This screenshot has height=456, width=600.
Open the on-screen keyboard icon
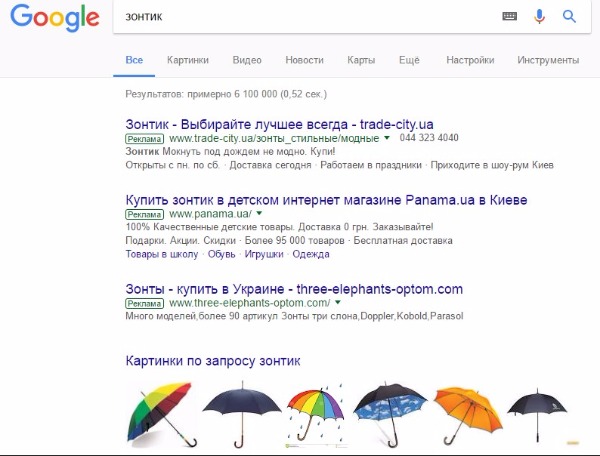click(x=509, y=16)
